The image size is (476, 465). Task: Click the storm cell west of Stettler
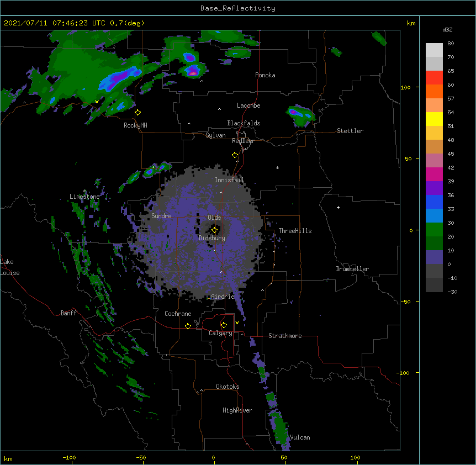pyautogui.click(x=300, y=115)
